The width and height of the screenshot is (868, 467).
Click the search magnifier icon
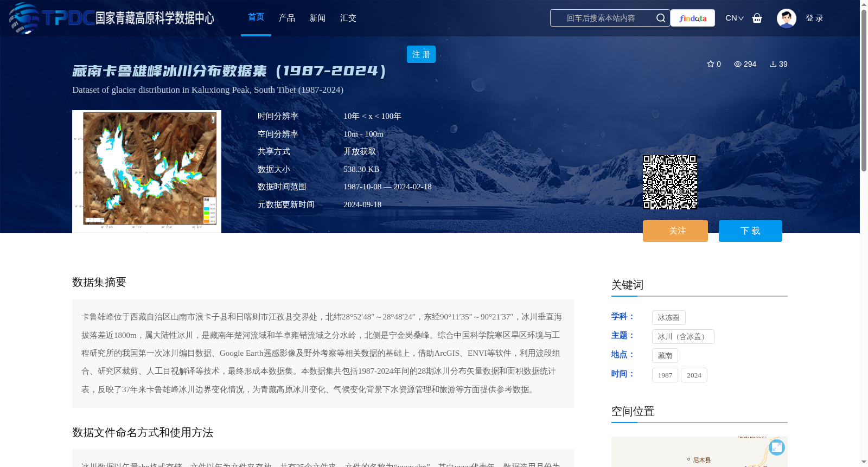(x=660, y=18)
